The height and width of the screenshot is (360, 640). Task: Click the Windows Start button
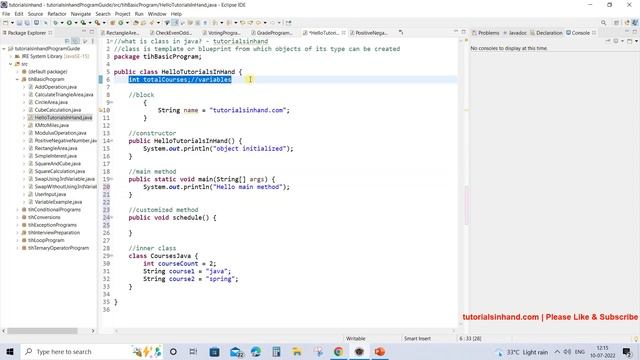coord(10,351)
